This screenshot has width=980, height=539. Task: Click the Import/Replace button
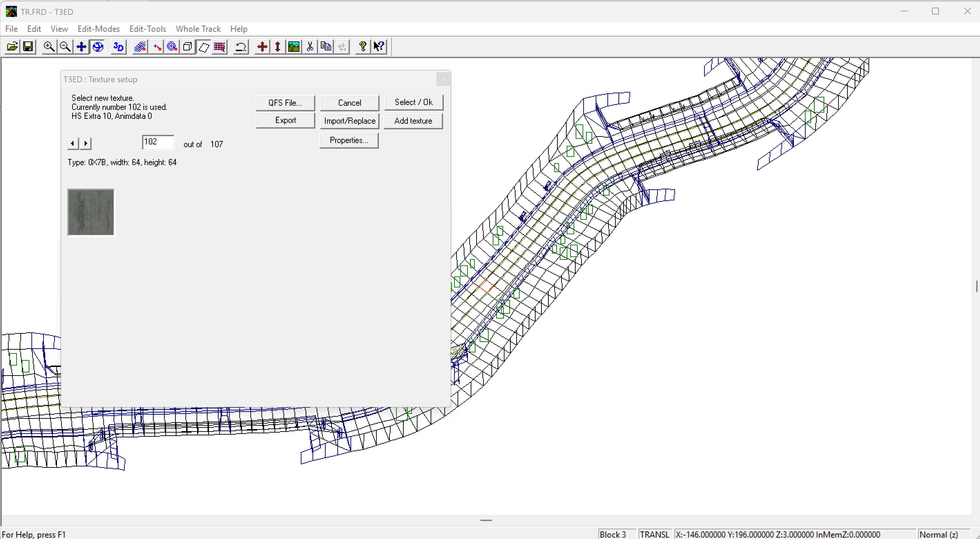point(349,121)
